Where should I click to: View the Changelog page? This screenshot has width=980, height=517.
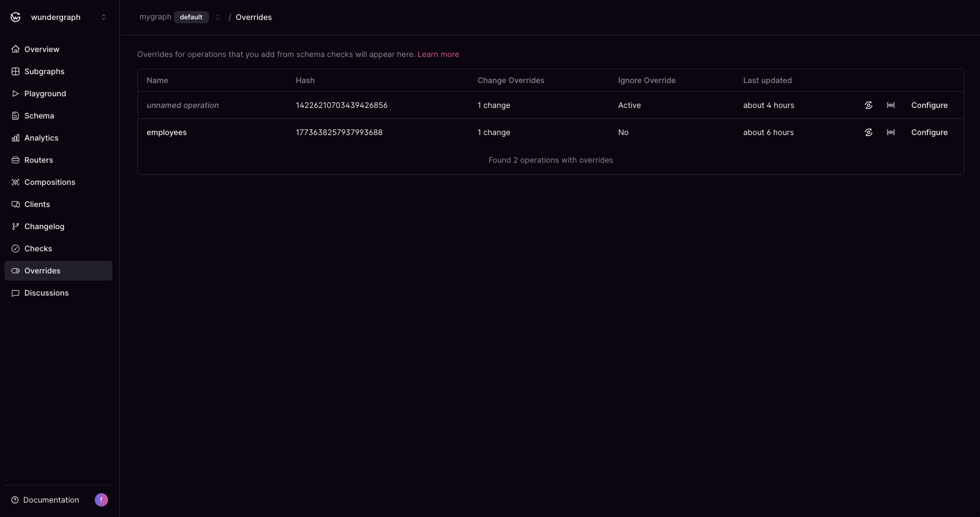(x=44, y=226)
